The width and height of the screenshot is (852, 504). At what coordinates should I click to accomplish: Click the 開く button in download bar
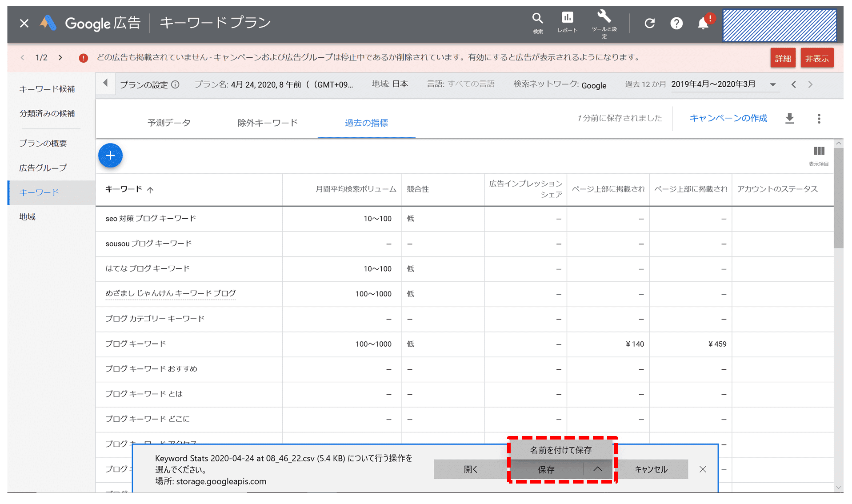click(471, 469)
